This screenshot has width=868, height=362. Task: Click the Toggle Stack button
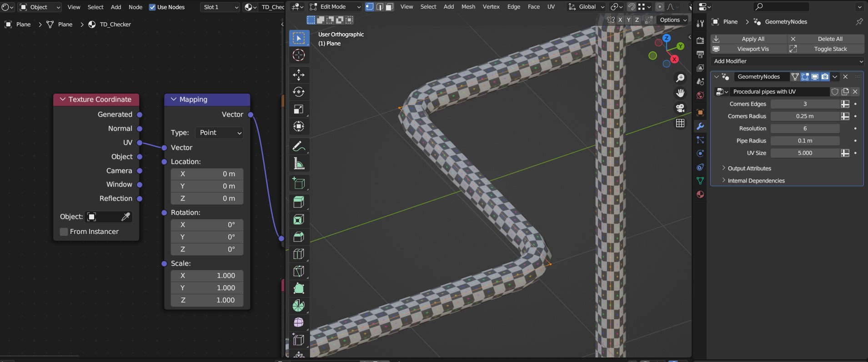pyautogui.click(x=830, y=49)
